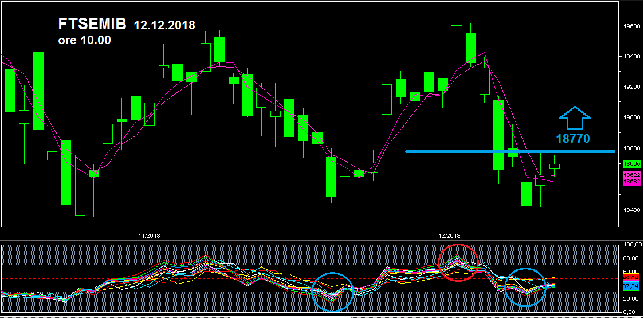Select the red oscillator value tag

(631, 278)
